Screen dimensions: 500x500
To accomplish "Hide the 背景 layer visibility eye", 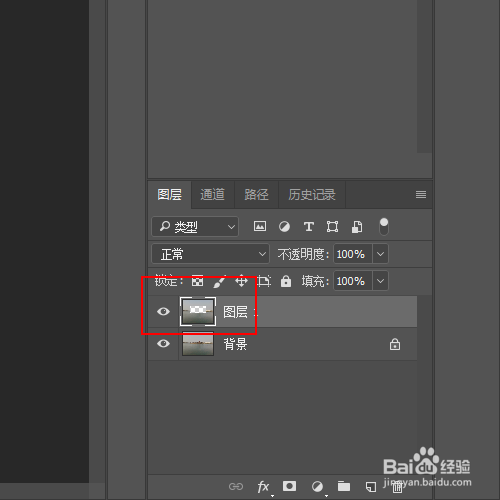I will pyautogui.click(x=163, y=343).
